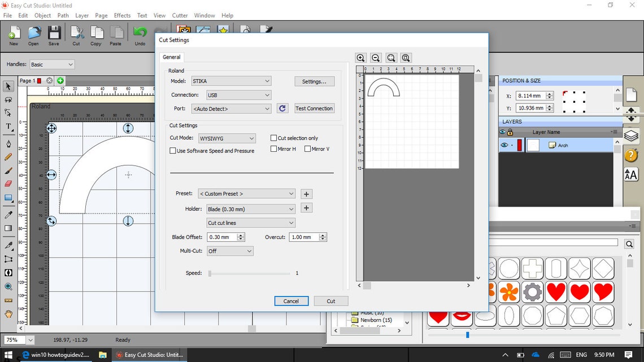Click the zoom-in icon above the cut preview

click(x=361, y=58)
